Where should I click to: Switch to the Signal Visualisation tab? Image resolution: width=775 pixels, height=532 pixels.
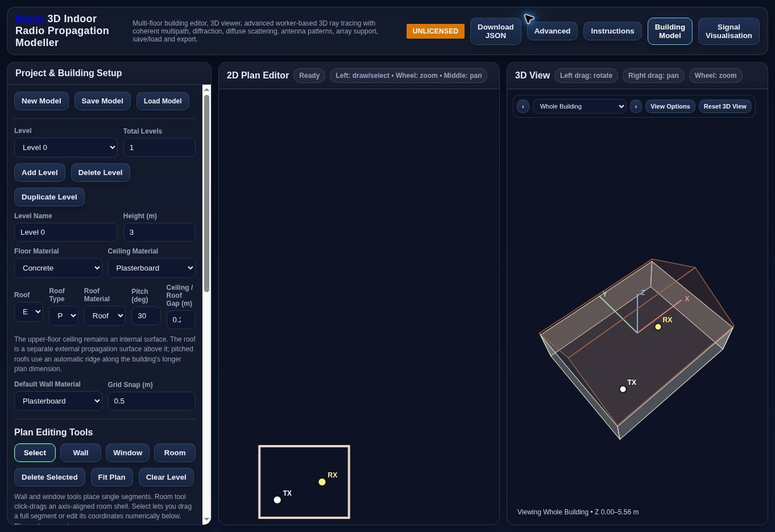[729, 31]
